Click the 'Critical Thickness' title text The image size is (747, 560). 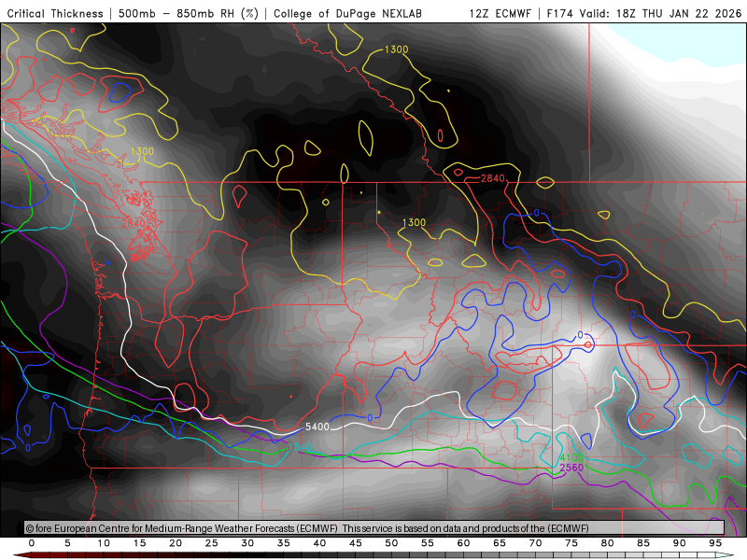tap(55, 13)
